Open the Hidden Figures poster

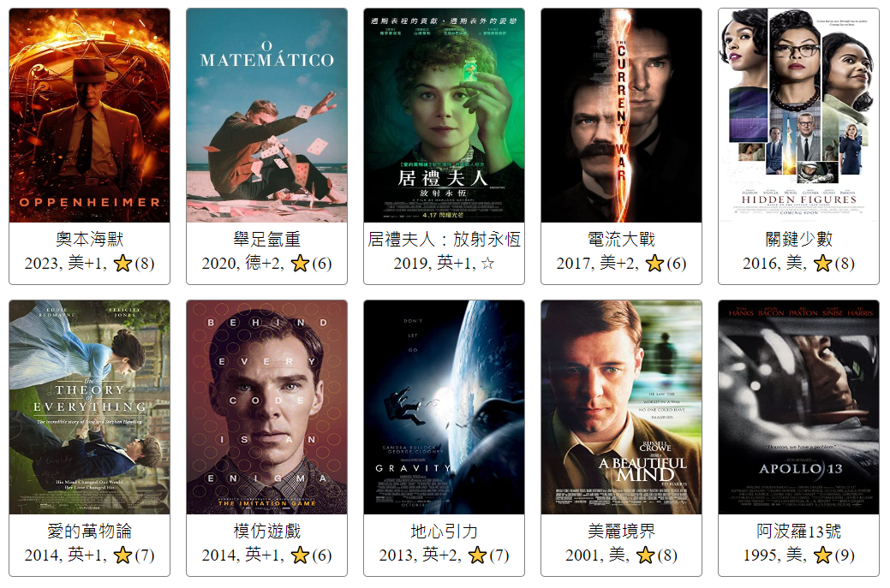click(x=798, y=115)
